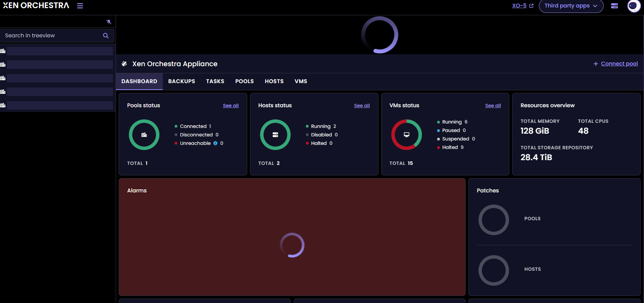Click the Xen Orchestra Appliance satellite icon
The width and height of the screenshot is (644, 303).
click(124, 64)
